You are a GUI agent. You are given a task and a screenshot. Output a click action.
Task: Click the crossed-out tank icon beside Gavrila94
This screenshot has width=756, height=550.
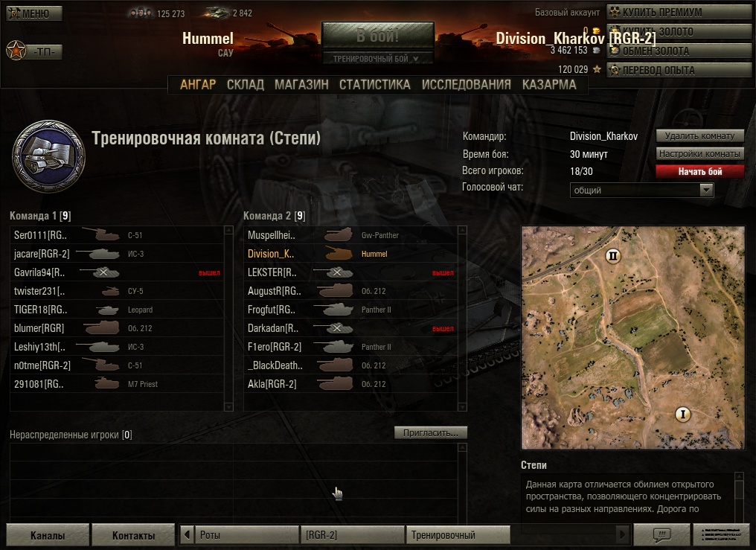pos(100,272)
